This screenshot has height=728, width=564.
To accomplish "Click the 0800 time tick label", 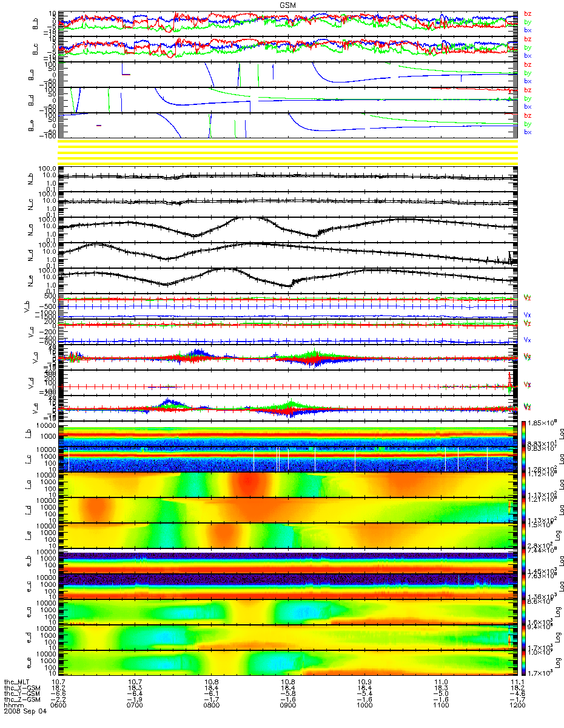I will [x=211, y=706].
